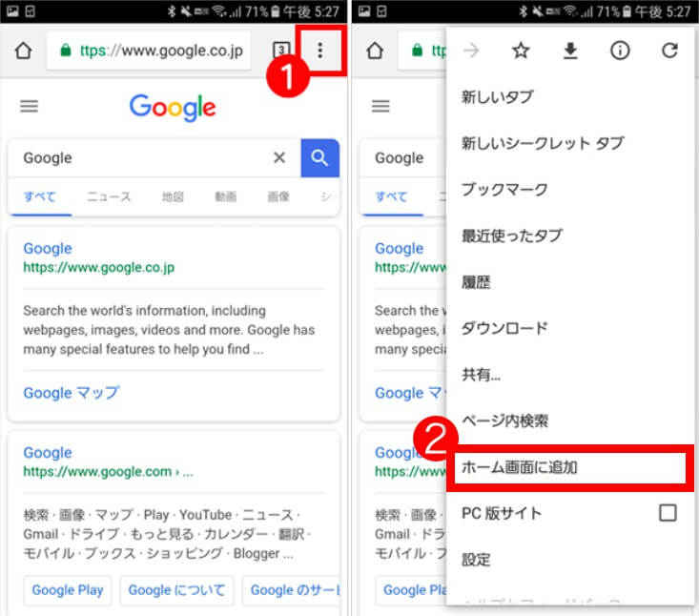Screen dimensions: 699x616
Task: Bookmark this page with the star icon
Action: pyautogui.click(x=521, y=51)
